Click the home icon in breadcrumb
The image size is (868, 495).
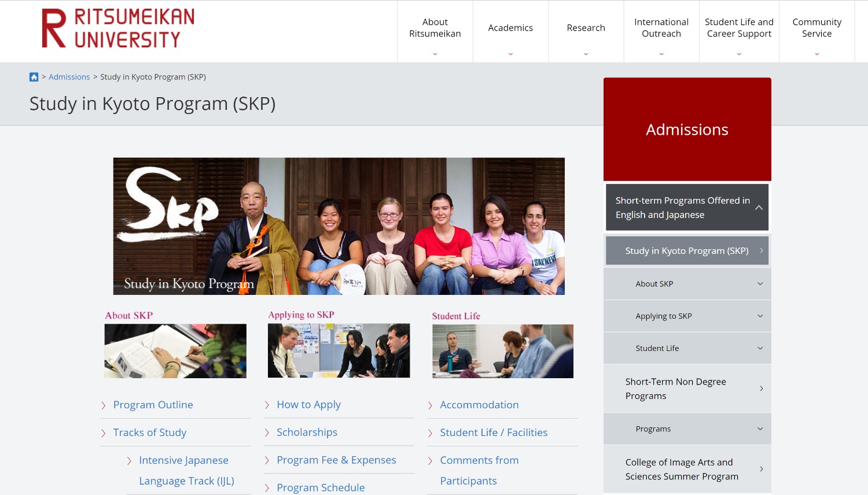(34, 77)
